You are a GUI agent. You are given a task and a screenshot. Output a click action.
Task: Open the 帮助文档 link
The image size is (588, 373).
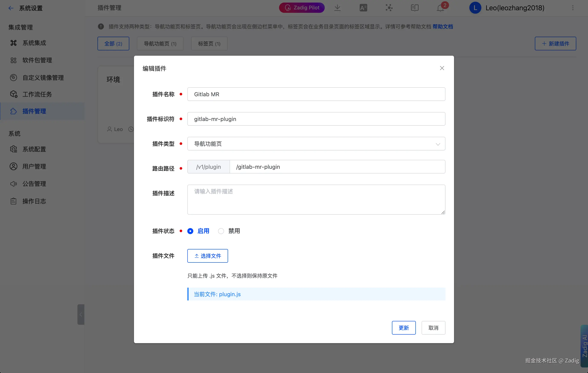click(x=442, y=27)
